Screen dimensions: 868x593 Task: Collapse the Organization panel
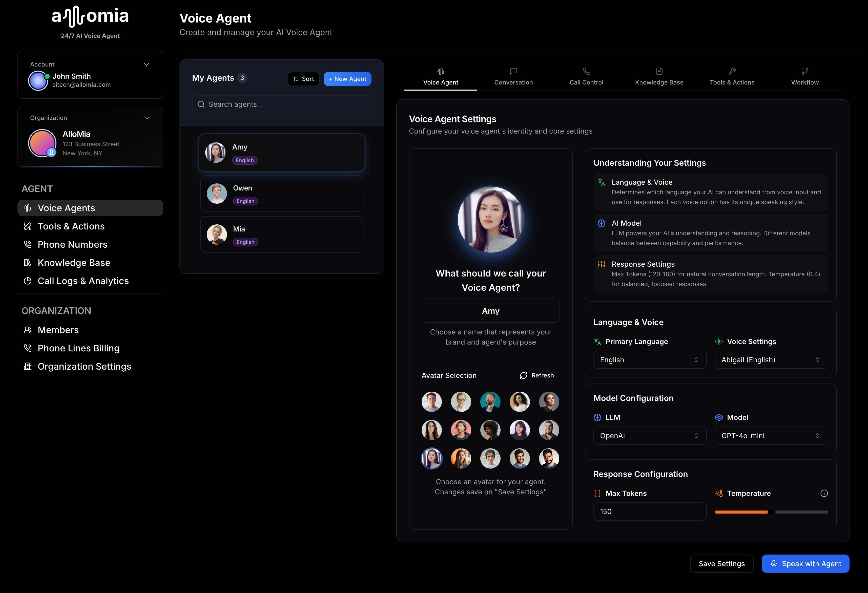(147, 118)
